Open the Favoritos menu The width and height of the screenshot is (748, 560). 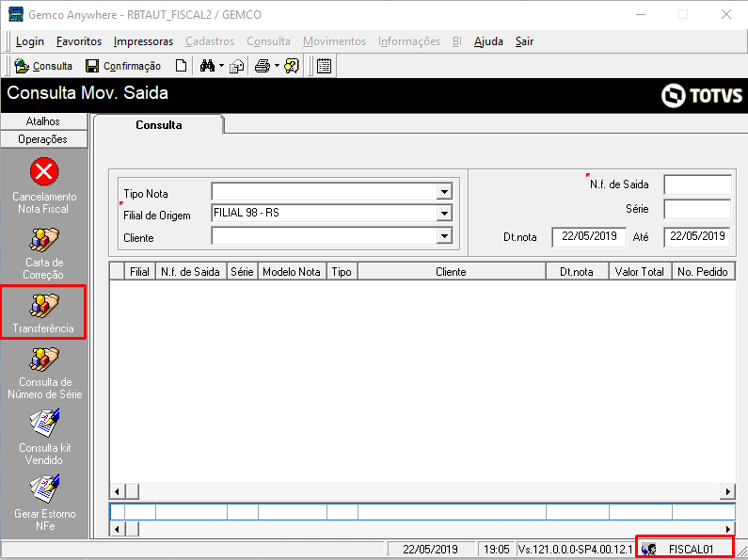tap(79, 41)
